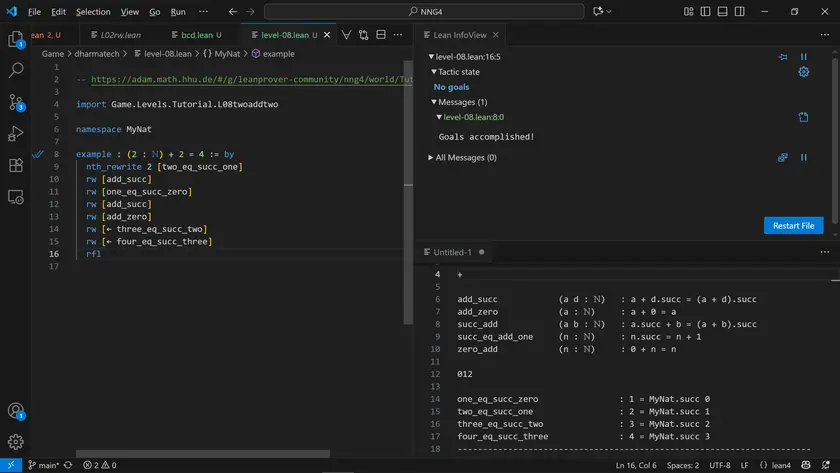The width and height of the screenshot is (840, 473).
Task: Click the NNG4 command center search box
Action: (430, 12)
